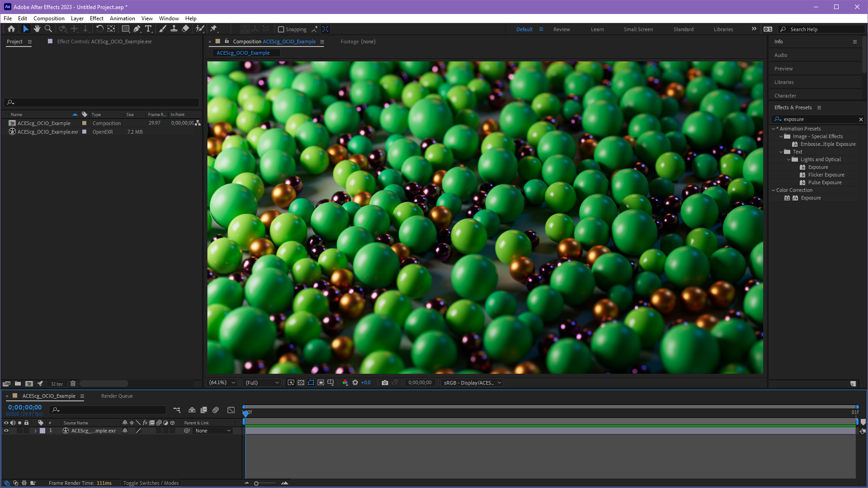Toggle the composition viewer lock icon
868x488 pixels.
point(227,41)
